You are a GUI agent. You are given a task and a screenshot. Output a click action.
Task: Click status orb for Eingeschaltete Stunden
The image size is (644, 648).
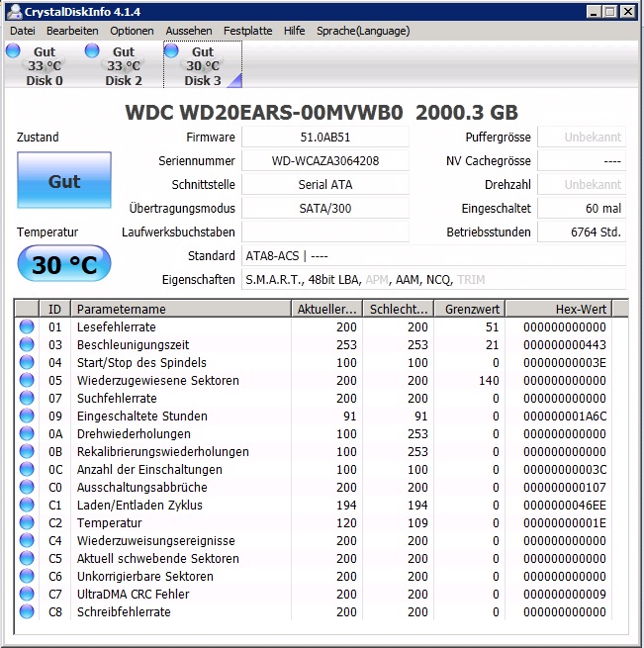[27, 416]
